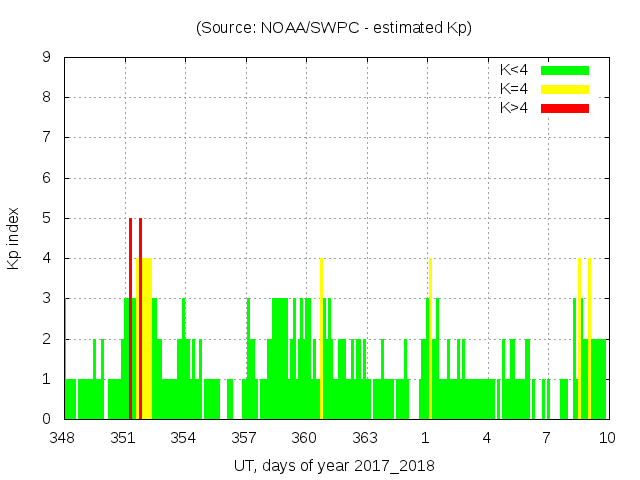The image size is (640, 480).
Task: Click the Kp index y-axis title
Action: coord(14,238)
